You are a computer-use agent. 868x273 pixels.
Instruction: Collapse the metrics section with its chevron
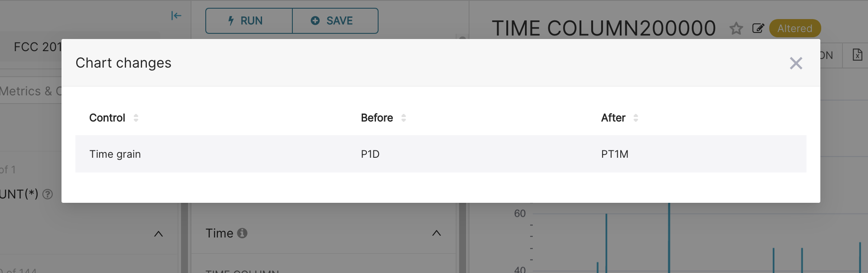[x=159, y=233]
